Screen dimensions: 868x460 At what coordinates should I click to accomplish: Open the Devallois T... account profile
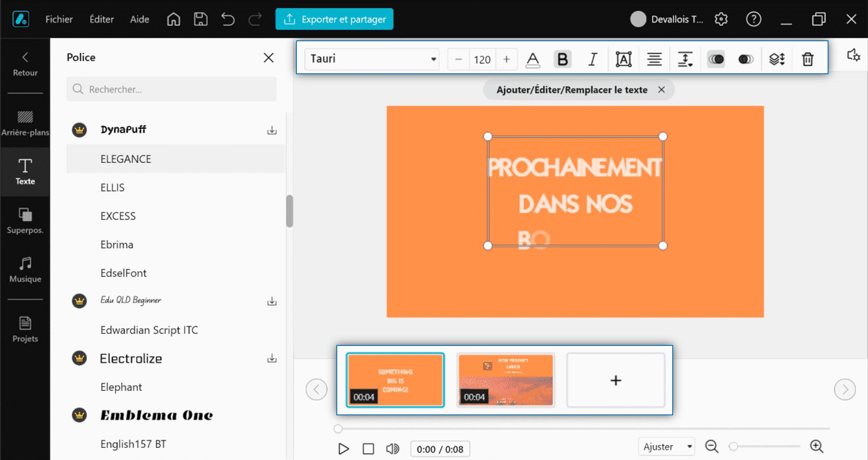click(x=667, y=19)
